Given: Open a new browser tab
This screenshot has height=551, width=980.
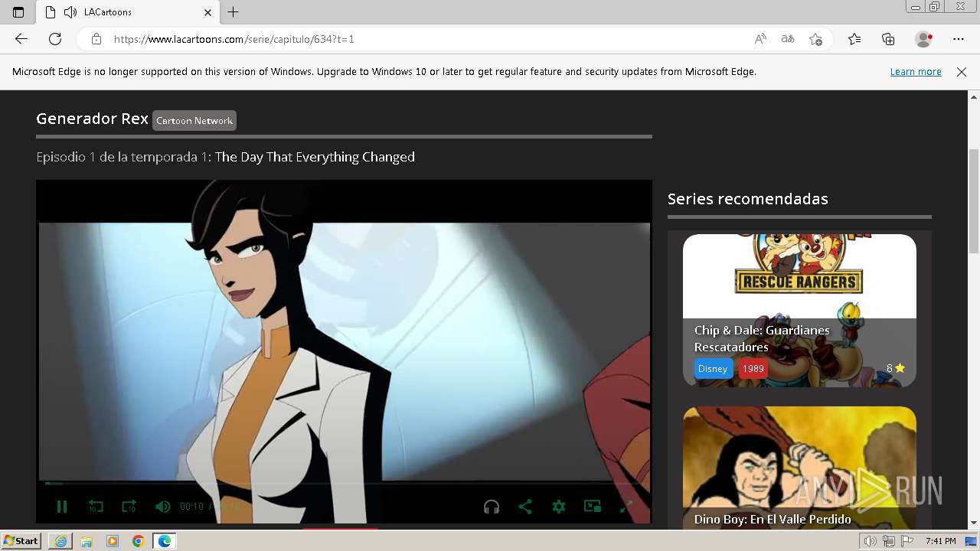Looking at the screenshot, I should point(234,12).
